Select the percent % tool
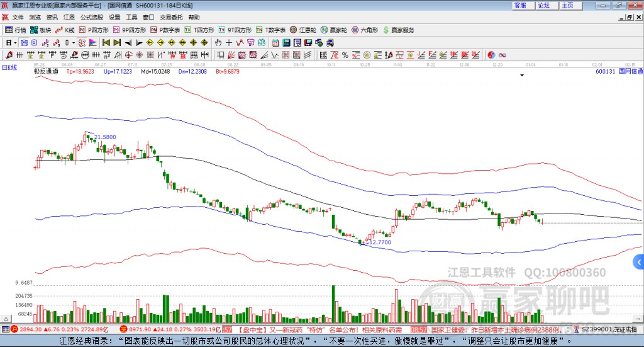The width and height of the screenshot is (644, 347). point(345,55)
